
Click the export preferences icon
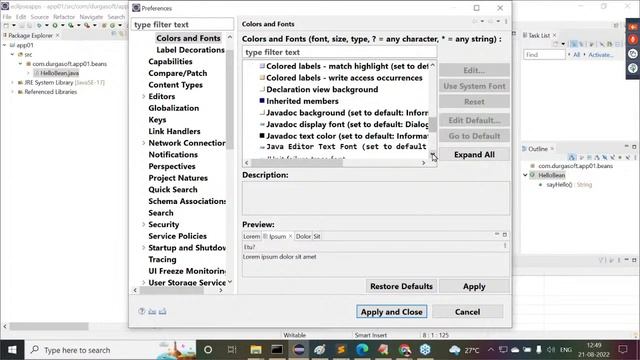click(x=162, y=311)
